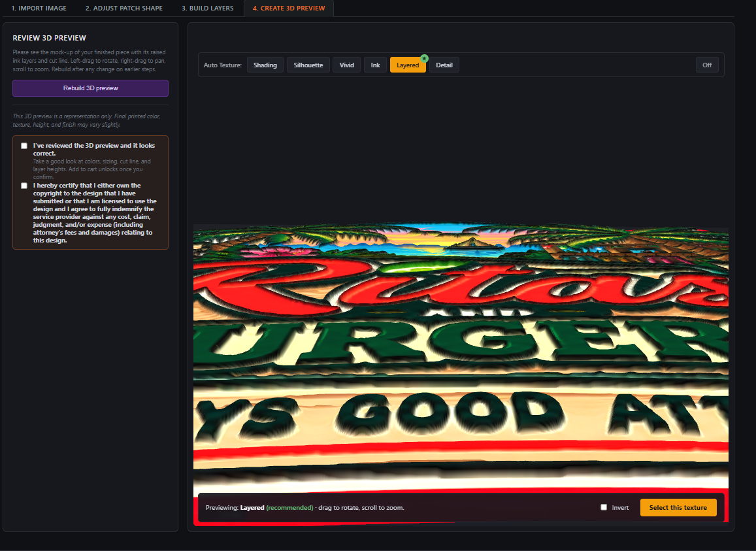Pick the Ink texture option
Image resolution: width=756 pixels, height=551 pixels.
point(375,65)
